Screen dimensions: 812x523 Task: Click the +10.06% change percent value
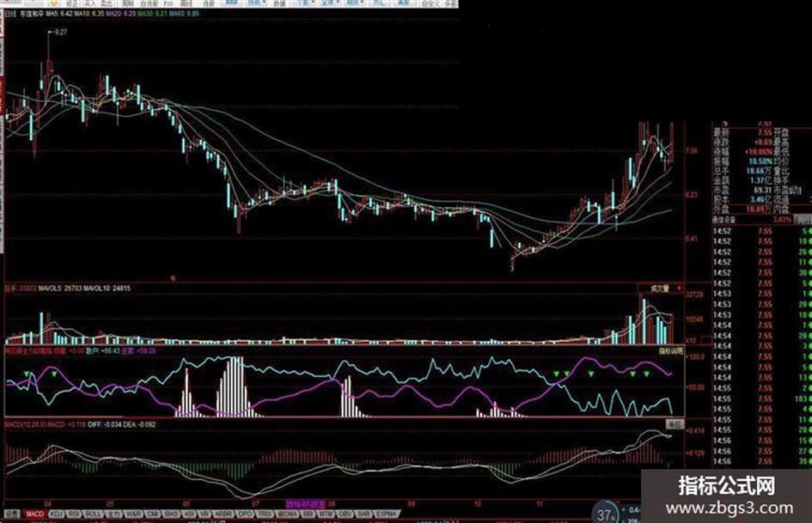[758, 152]
